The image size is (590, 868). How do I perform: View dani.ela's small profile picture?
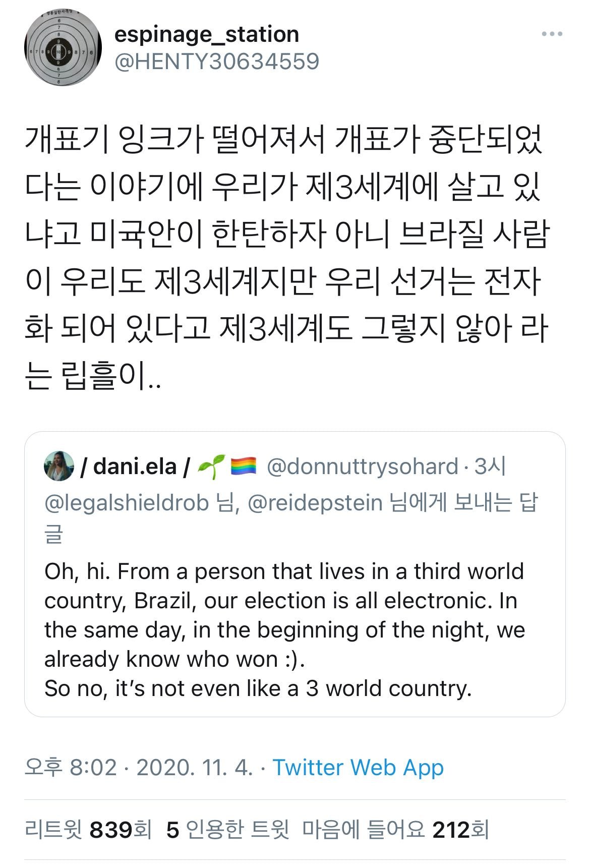click(x=59, y=466)
